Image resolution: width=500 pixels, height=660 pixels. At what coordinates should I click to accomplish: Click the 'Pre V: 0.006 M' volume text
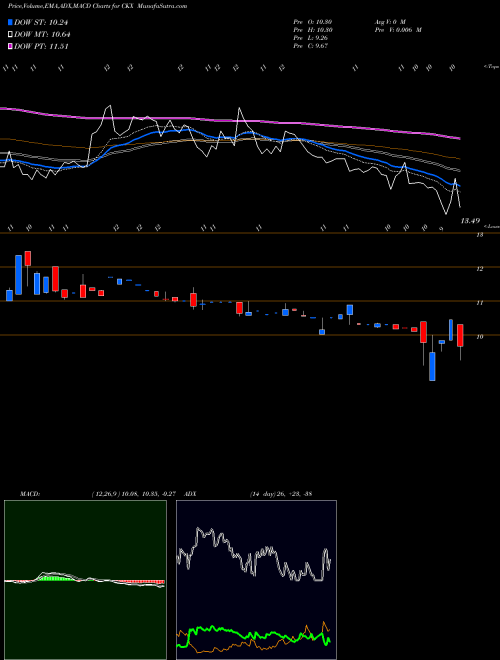tap(398, 30)
